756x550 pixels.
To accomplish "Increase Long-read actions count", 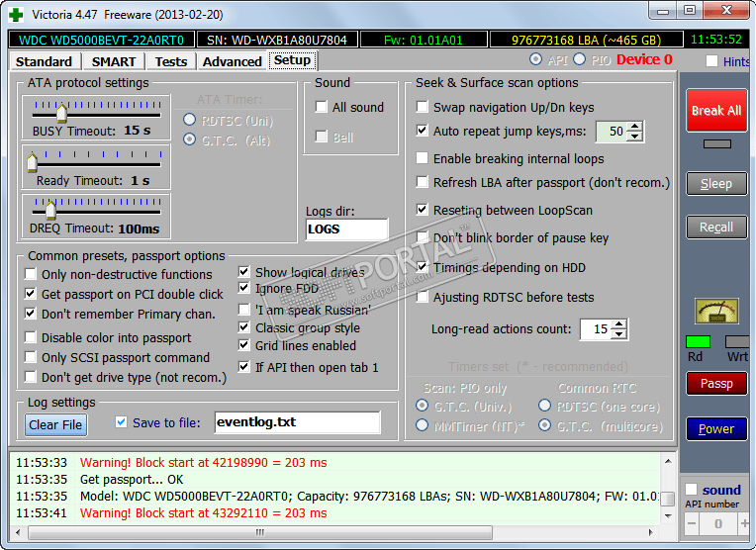I will pyautogui.click(x=619, y=324).
